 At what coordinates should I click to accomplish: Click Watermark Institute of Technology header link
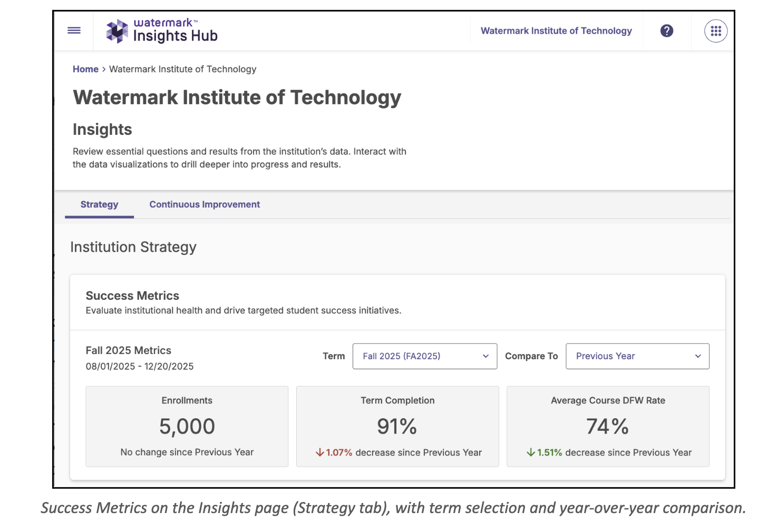(x=556, y=31)
